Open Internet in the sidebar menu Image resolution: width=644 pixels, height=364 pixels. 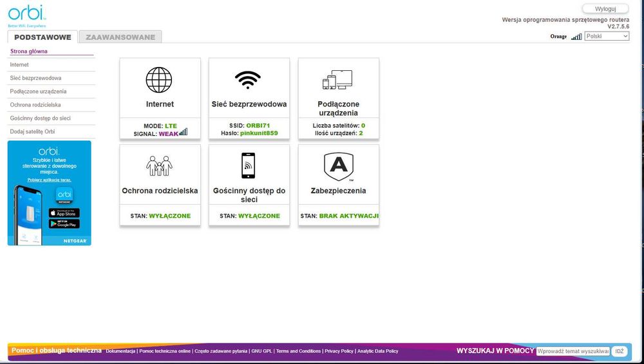pos(19,64)
